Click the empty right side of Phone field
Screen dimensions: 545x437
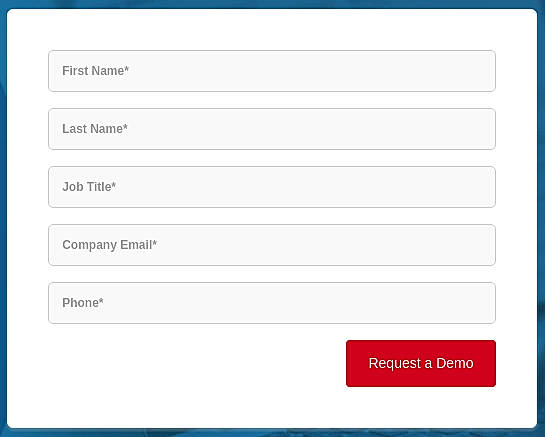382,303
